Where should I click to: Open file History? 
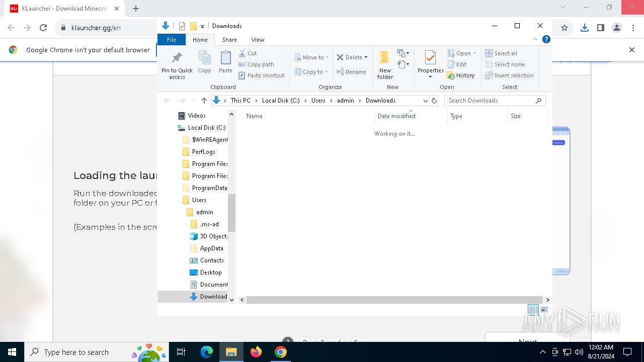click(461, 75)
